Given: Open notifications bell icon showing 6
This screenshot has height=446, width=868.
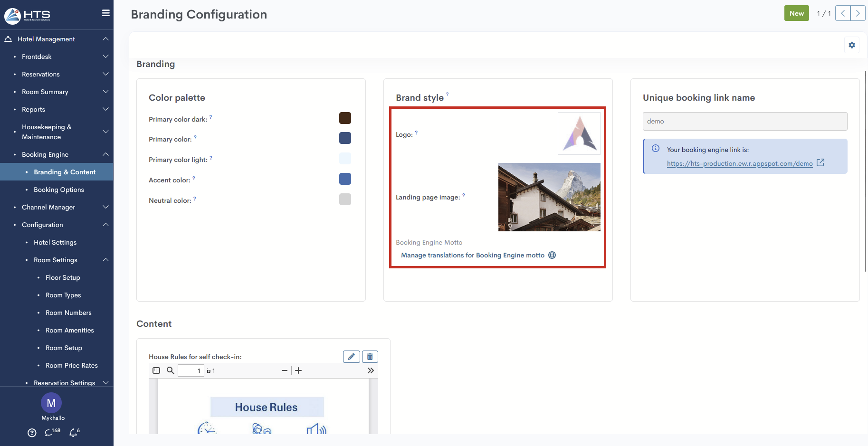Looking at the screenshot, I should 74,432.
